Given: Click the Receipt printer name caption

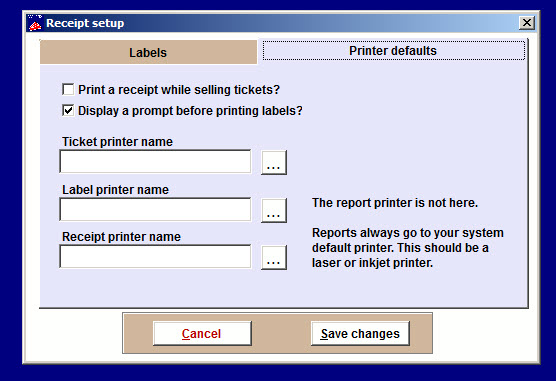Looking at the screenshot, I should 121,237.
